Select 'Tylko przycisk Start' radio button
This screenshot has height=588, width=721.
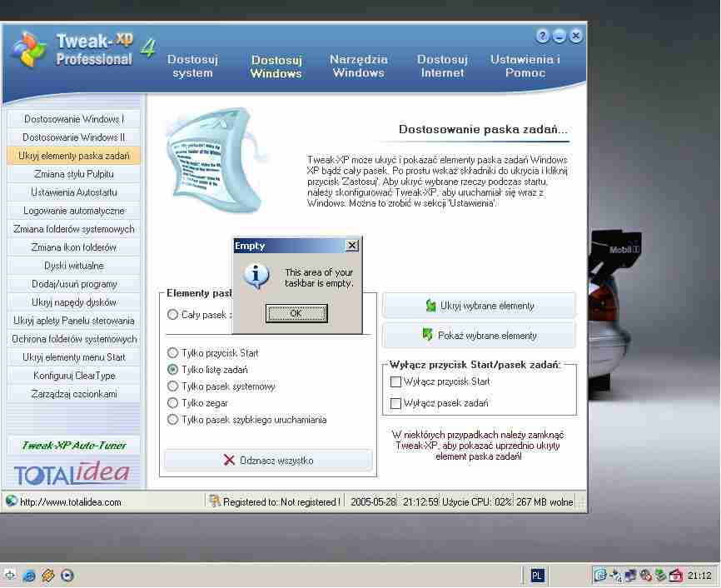pos(173,353)
